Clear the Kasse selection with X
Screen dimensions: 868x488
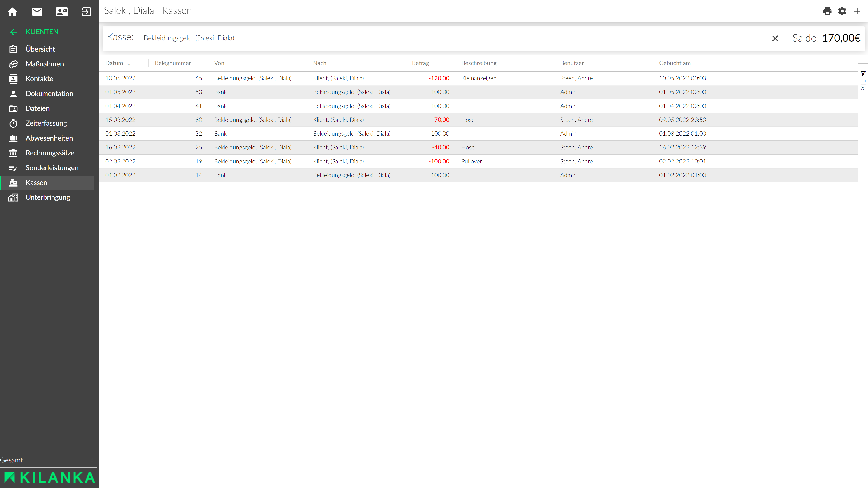click(x=775, y=38)
